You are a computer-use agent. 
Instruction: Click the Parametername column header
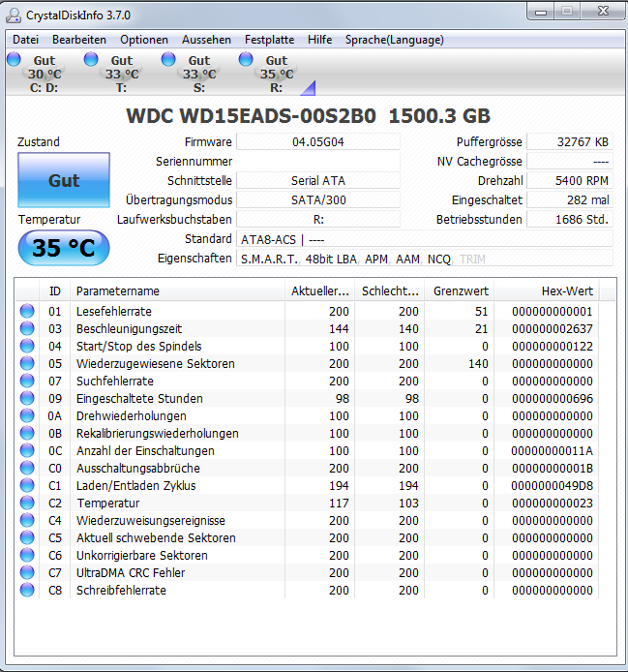point(178,291)
